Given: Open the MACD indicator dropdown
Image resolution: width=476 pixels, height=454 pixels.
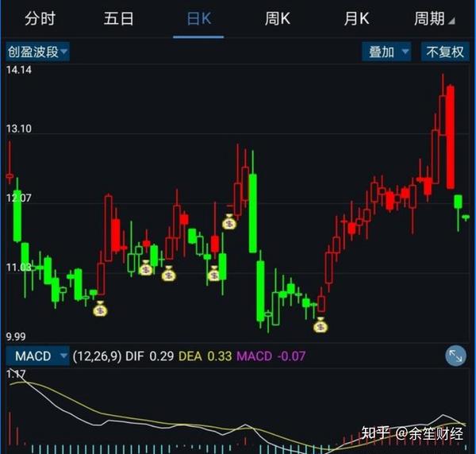Looking at the screenshot, I should tap(37, 356).
